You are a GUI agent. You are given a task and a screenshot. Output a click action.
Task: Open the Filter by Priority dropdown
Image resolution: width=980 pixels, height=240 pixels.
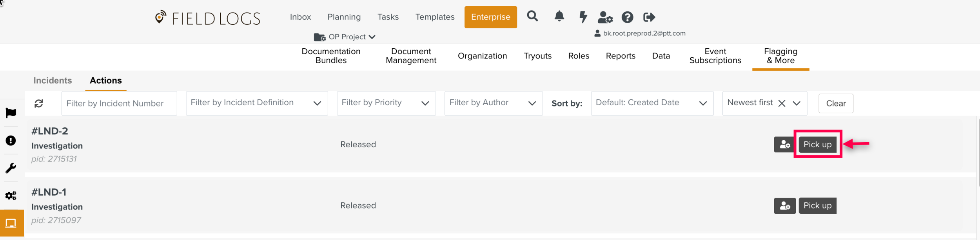point(386,103)
